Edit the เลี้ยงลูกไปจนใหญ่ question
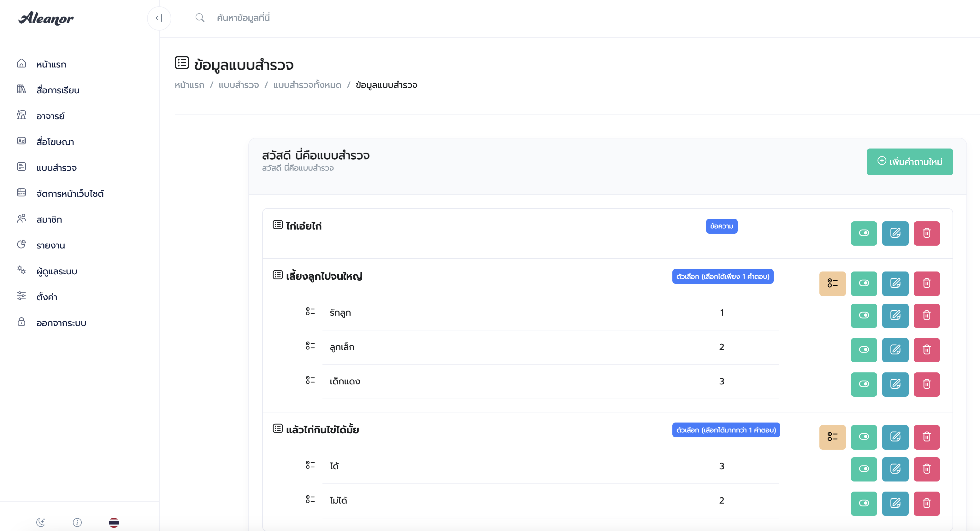Screen dimensions: 980x531 point(895,283)
